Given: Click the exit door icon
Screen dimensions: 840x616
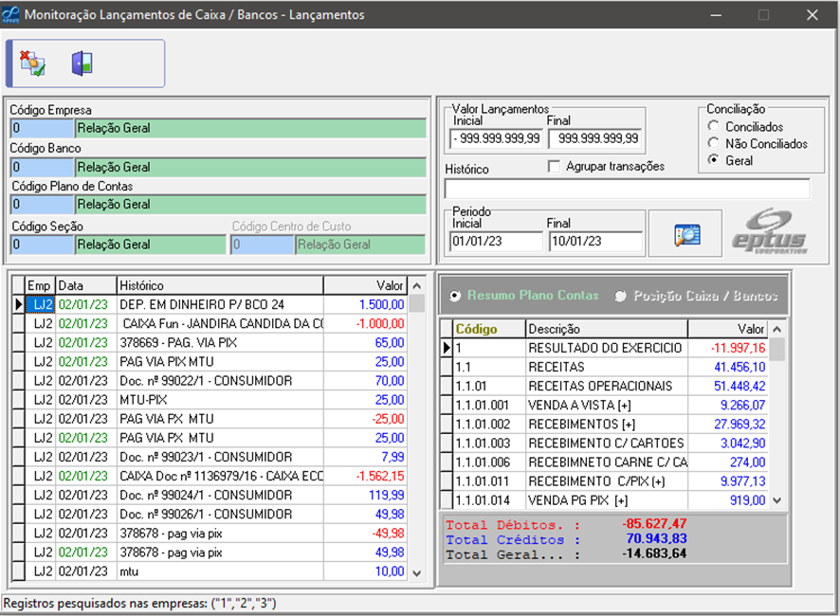Looking at the screenshot, I should (82, 63).
